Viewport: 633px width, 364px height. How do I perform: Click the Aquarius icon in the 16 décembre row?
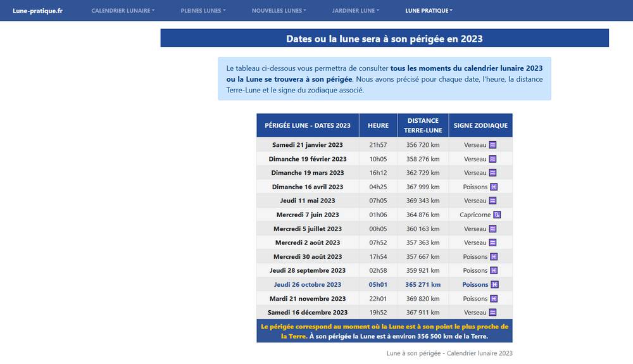[493, 312]
